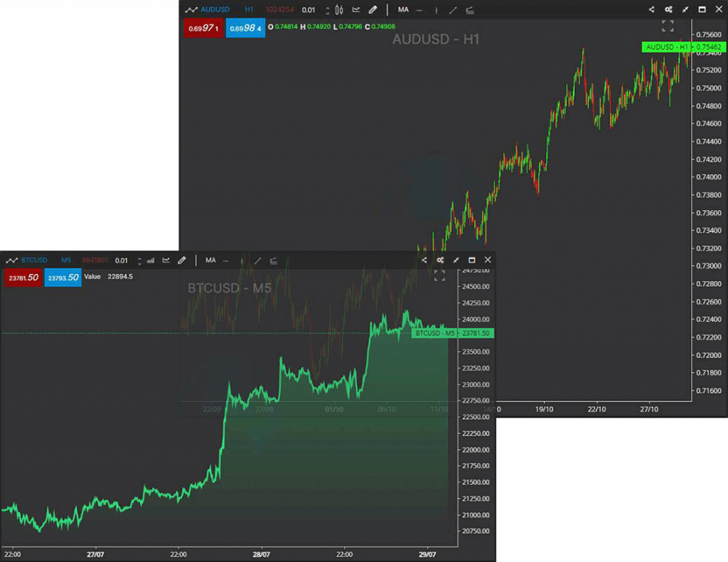Click the AUDUSD - H1 price tag label
Screen dimensions: 728x562
point(667,48)
